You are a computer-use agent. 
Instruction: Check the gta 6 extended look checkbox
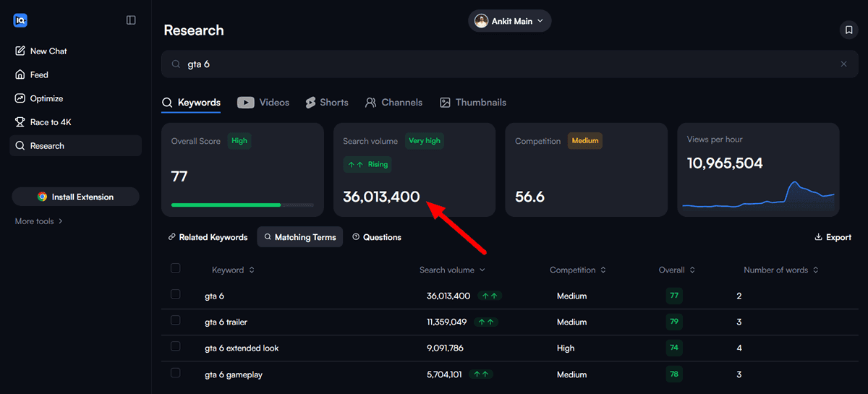tap(175, 346)
